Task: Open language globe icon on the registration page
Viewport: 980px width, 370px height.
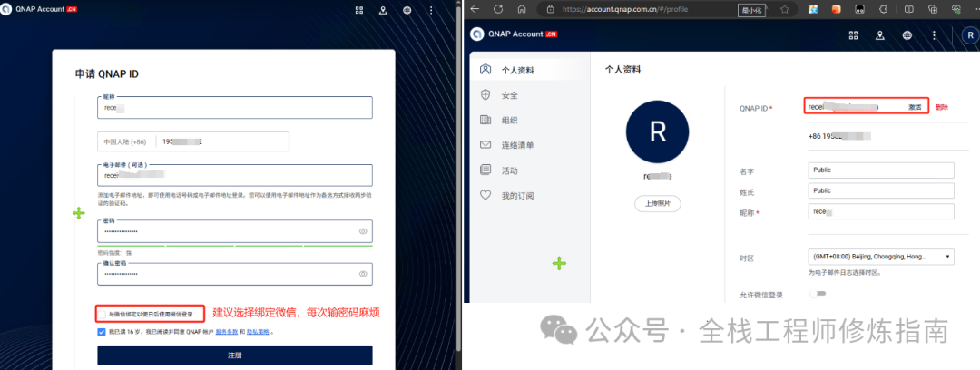Action: pos(407,10)
